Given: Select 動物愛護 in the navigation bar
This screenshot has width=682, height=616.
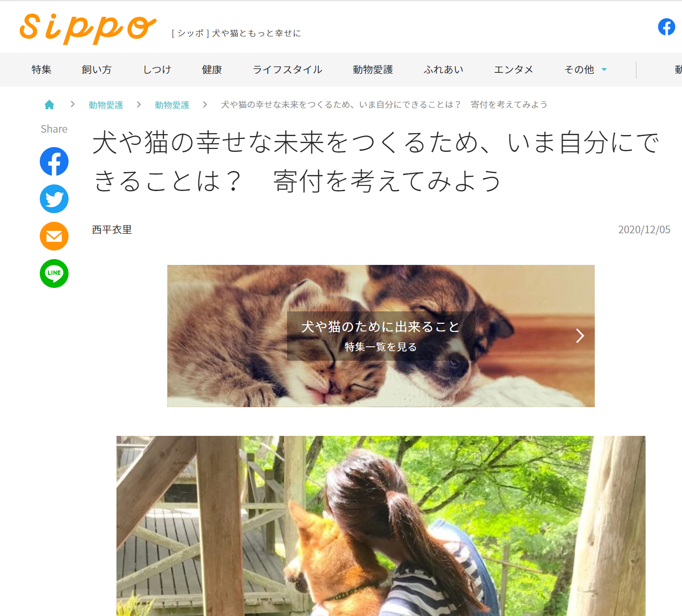Looking at the screenshot, I should tap(373, 69).
